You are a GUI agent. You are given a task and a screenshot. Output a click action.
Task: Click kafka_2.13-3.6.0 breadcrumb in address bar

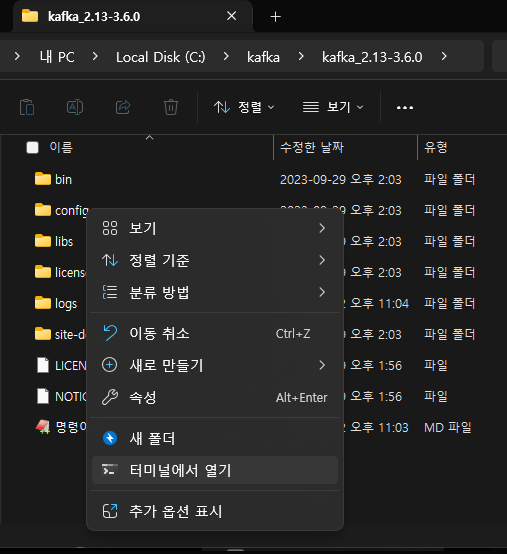click(372, 57)
